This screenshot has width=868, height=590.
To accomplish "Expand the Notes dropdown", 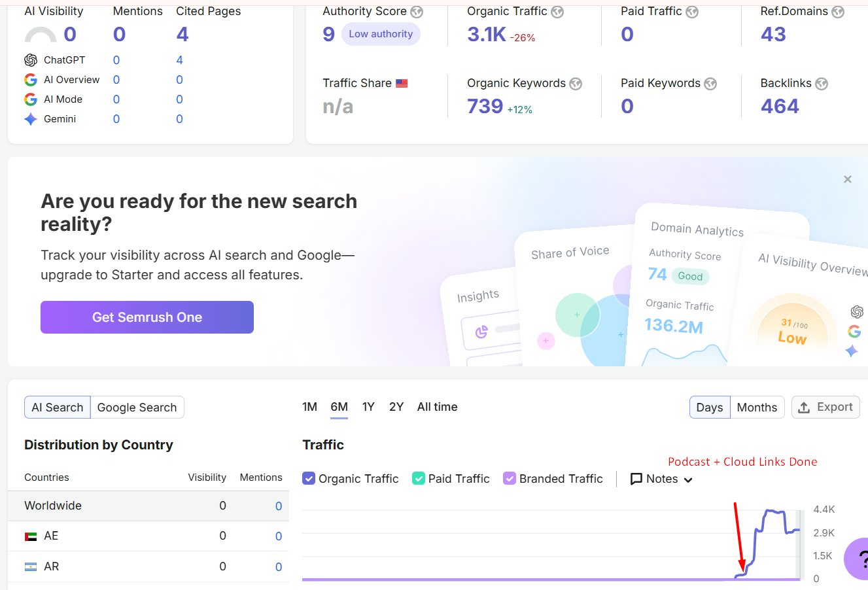I will (x=661, y=479).
